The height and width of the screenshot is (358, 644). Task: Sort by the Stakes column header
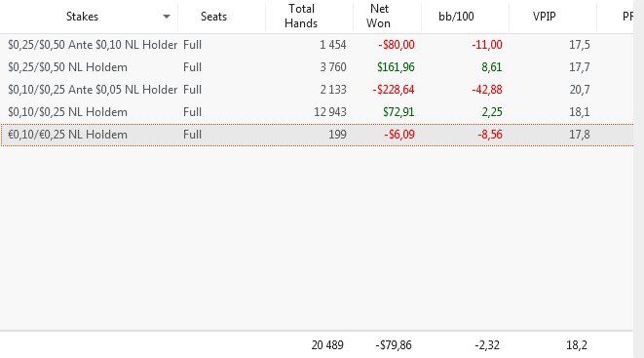click(x=82, y=17)
